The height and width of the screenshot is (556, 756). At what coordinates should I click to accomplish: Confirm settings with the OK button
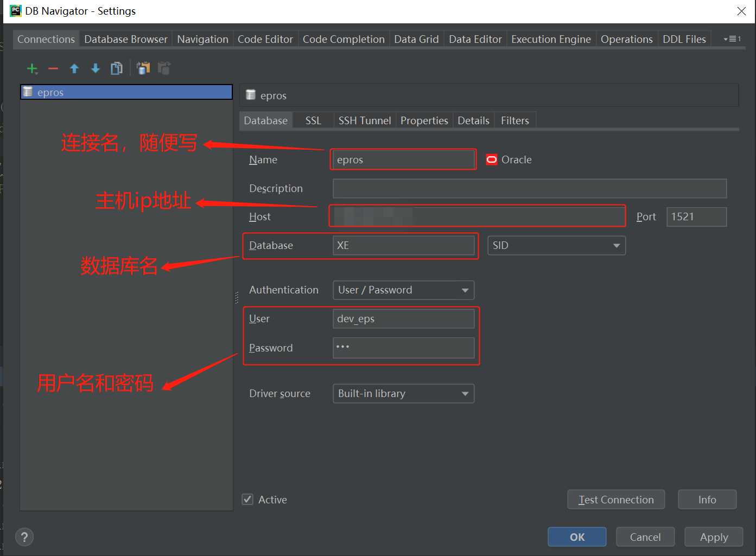577,537
